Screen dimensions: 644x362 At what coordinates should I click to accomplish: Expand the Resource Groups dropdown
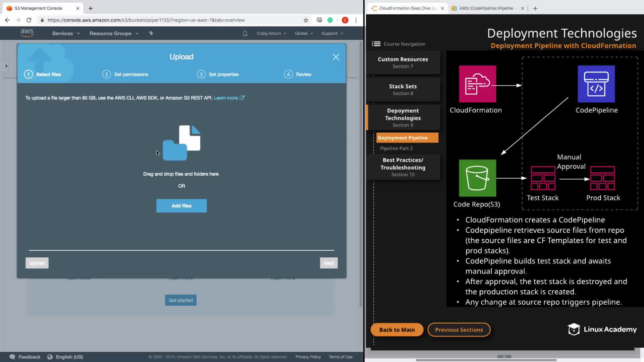pyautogui.click(x=114, y=33)
